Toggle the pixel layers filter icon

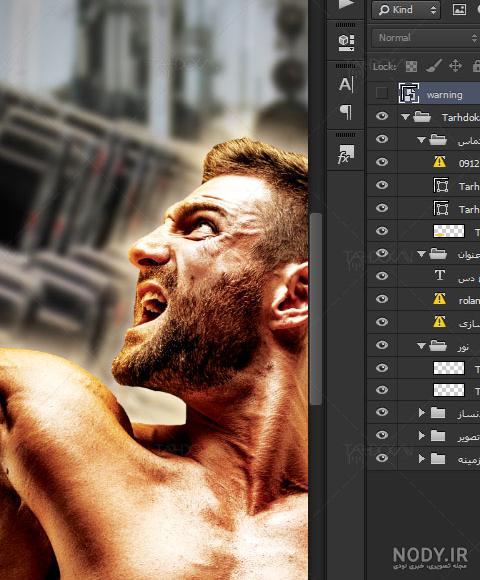(x=459, y=10)
